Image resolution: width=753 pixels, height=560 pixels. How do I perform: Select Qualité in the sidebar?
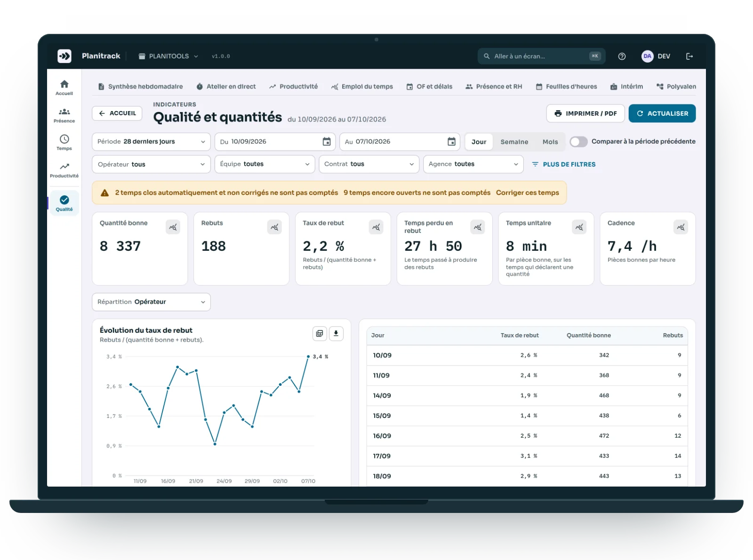coord(64,203)
